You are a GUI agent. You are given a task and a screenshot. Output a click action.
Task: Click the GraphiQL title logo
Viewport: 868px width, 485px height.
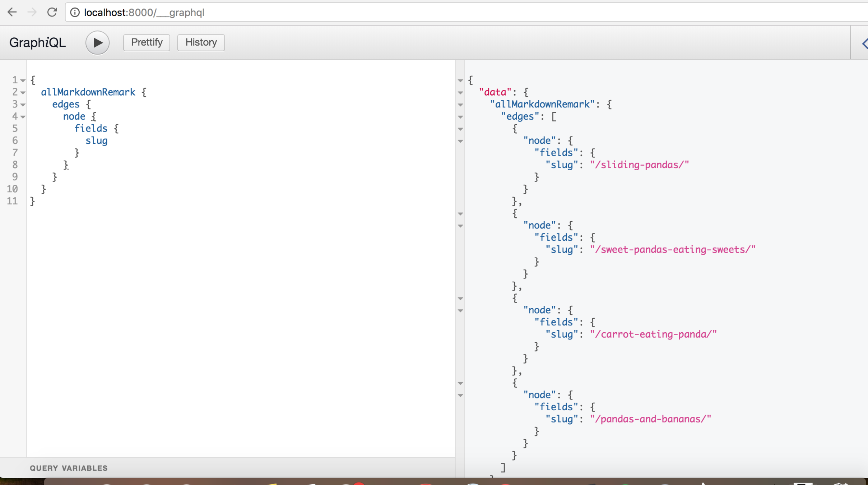[x=37, y=43]
